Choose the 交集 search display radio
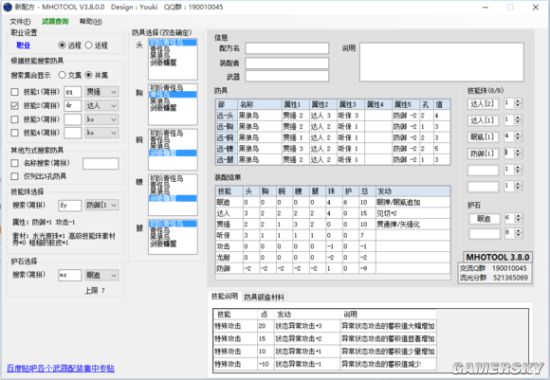The image size is (550, 380). 62,75
